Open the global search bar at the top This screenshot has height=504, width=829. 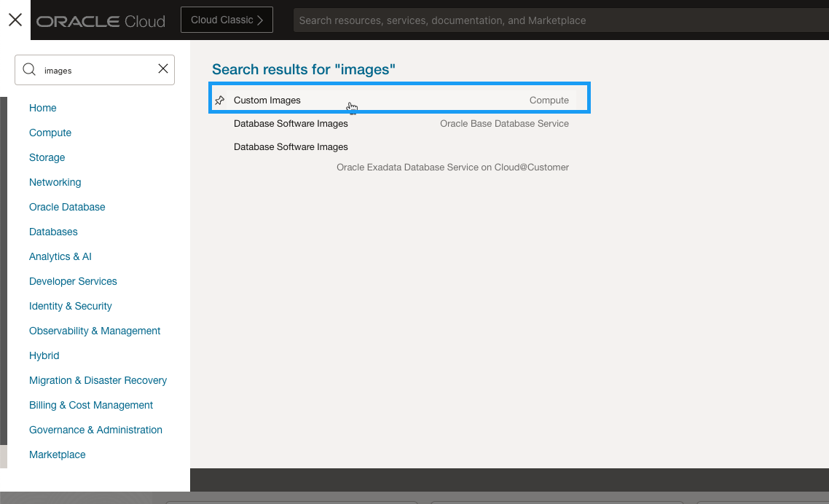[x=510, y=20]
